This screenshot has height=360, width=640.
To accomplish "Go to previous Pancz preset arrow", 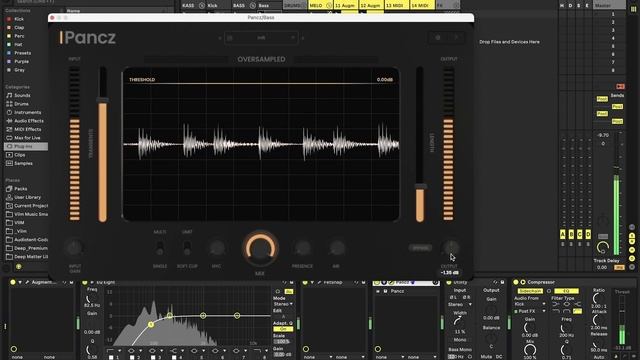I will click(x=220, y=38).
